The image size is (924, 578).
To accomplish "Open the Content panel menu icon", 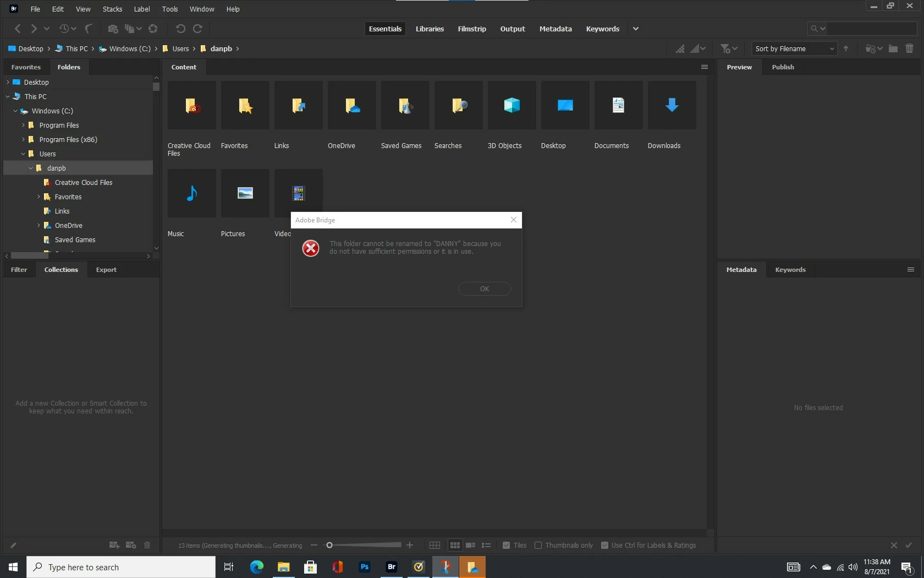I will click(705, 67).
